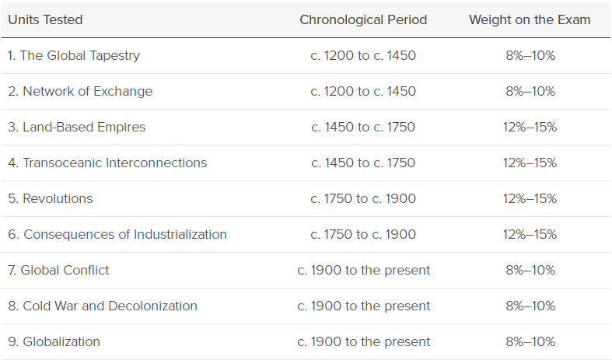The height and width of the screenshot is (364, 612).
Task: Click the period for Revolutions row
Action: pyautogui.click(x=363, y=198)
